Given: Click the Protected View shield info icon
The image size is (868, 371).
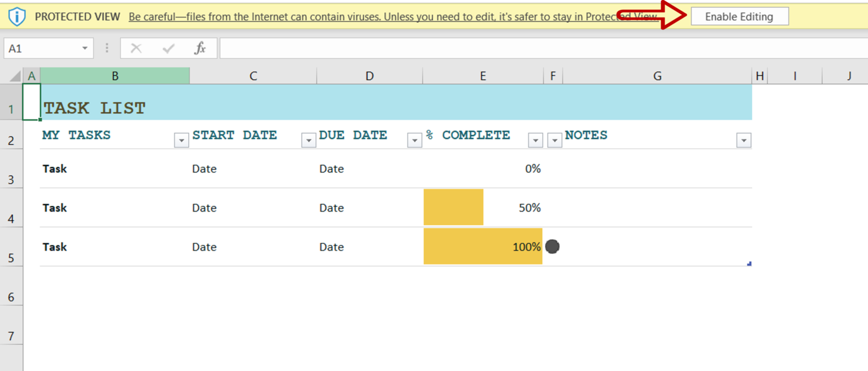Looking at the screenshot, I should [x=17, y=16].
